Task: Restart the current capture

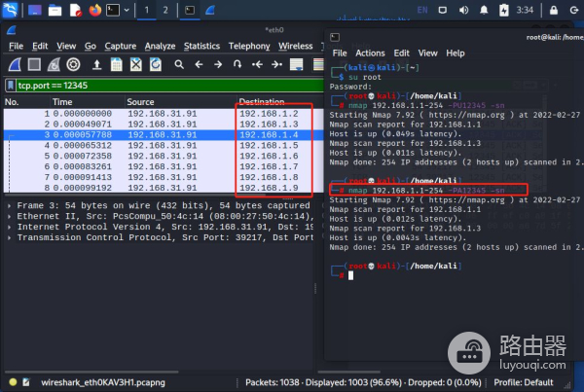Action: (x=53, y=64)
